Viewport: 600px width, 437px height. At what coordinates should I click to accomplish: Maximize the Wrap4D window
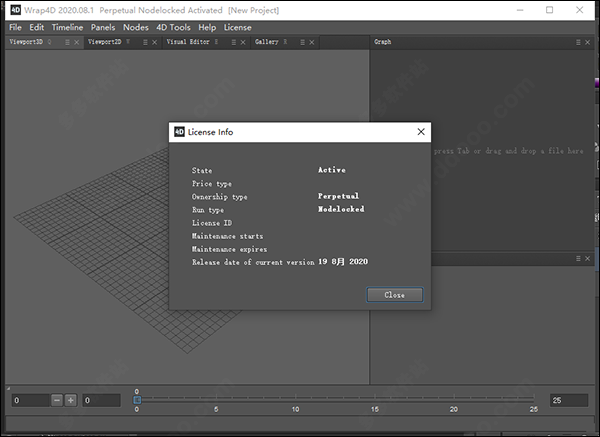coord(549,10)
